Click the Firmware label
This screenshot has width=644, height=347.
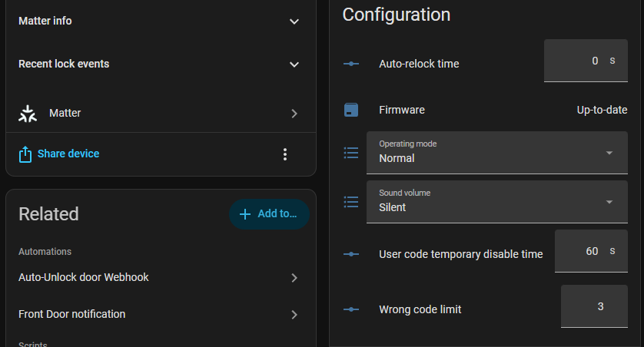point(402,110)
